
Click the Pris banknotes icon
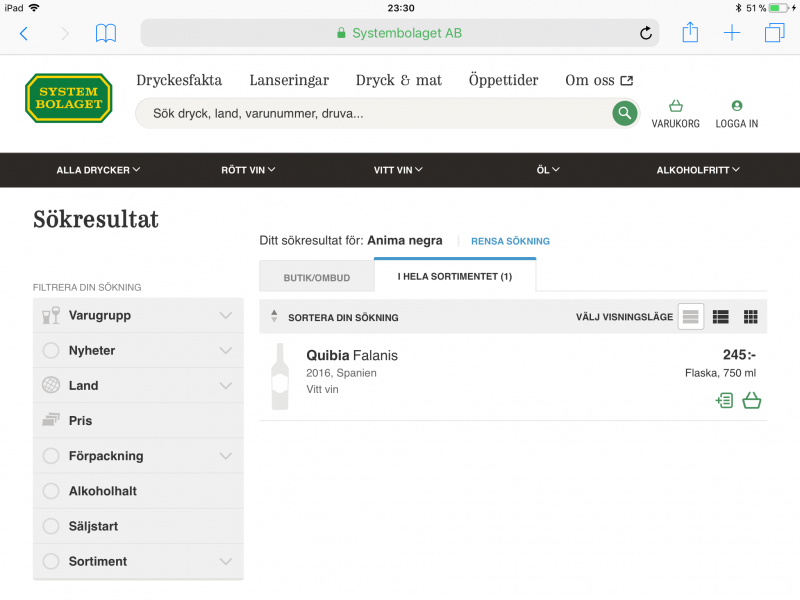tap(51, 420)
